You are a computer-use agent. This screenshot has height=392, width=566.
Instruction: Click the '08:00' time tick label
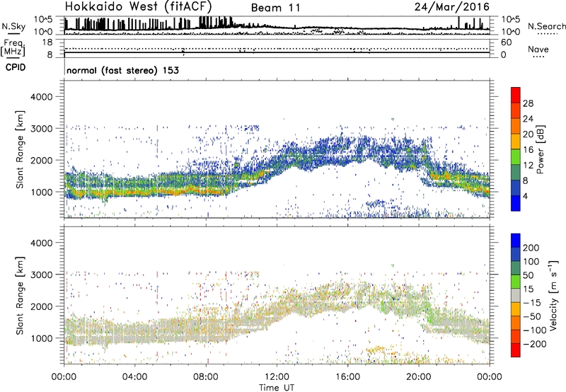tap(206, 377)
